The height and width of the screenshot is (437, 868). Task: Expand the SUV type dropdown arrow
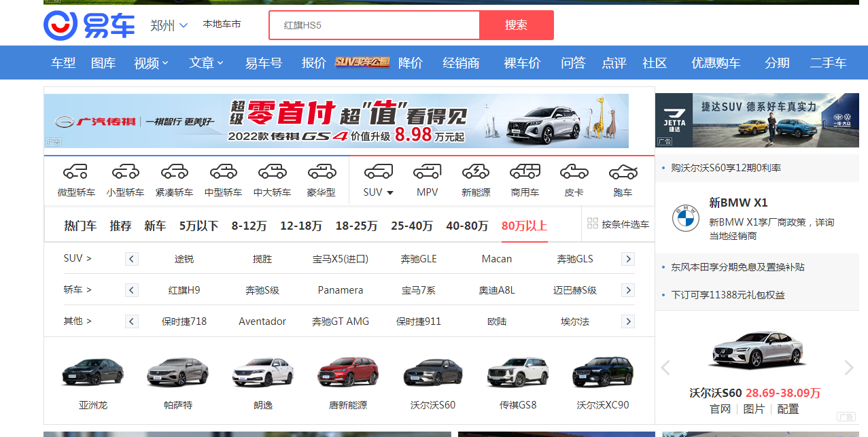pos(390,193)
